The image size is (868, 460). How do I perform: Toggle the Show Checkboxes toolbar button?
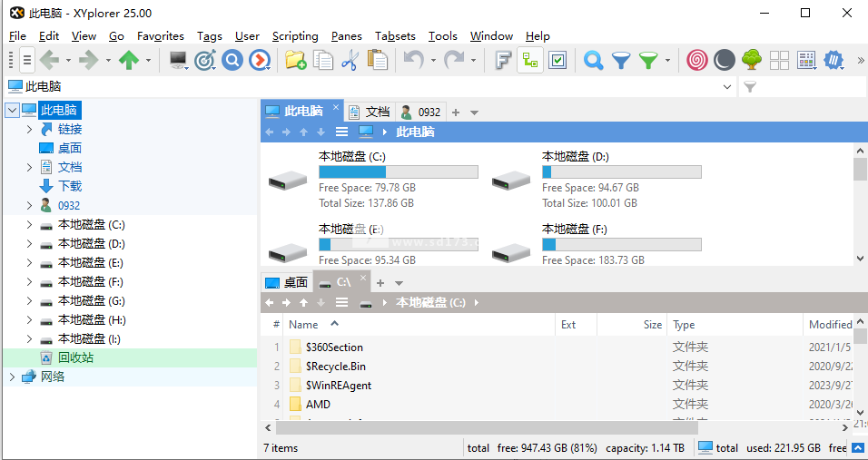tap(558, 60)
